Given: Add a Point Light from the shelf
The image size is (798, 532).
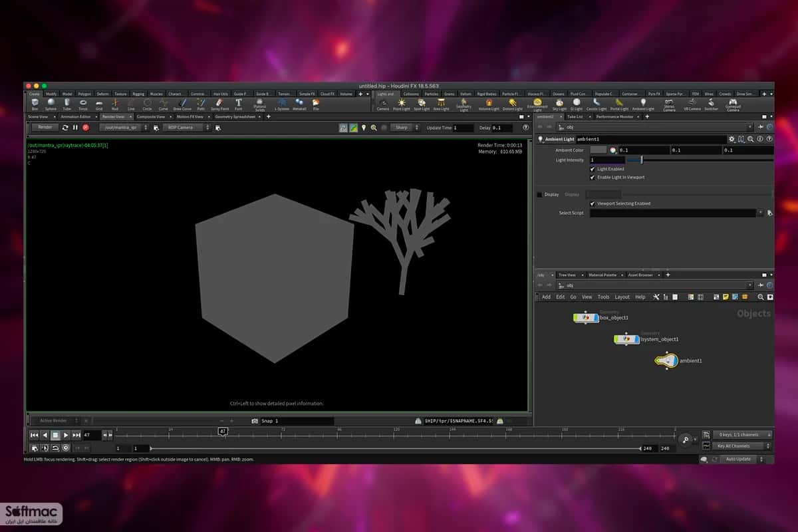Looking at the screenshot, I should [x=402, y=104].
